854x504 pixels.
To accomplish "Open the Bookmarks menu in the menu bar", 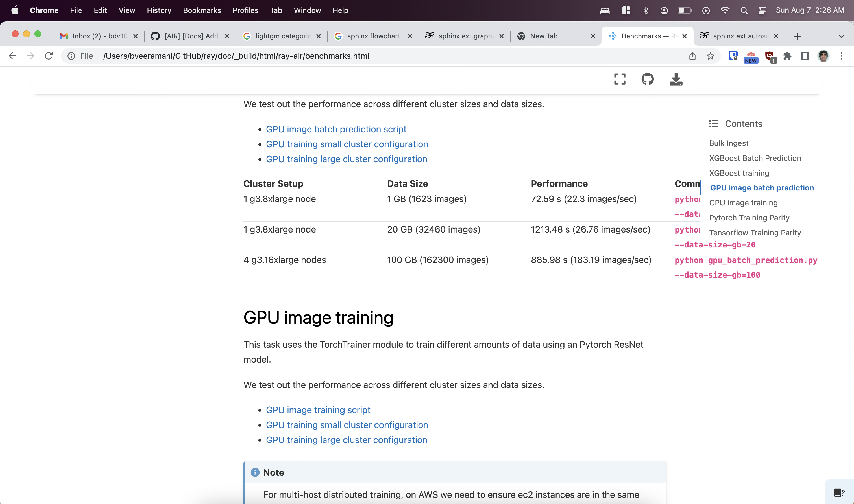I will [202, 10].
